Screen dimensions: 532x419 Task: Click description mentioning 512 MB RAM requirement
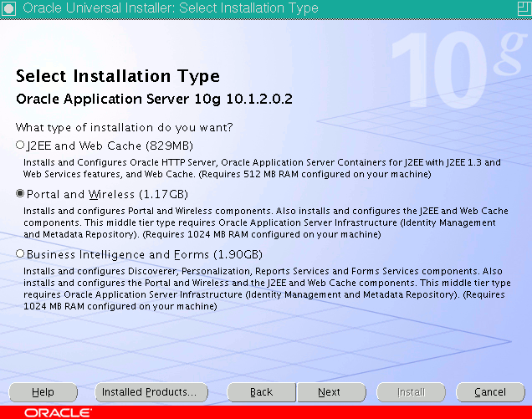pyautogui.click(x=262, y=168)
